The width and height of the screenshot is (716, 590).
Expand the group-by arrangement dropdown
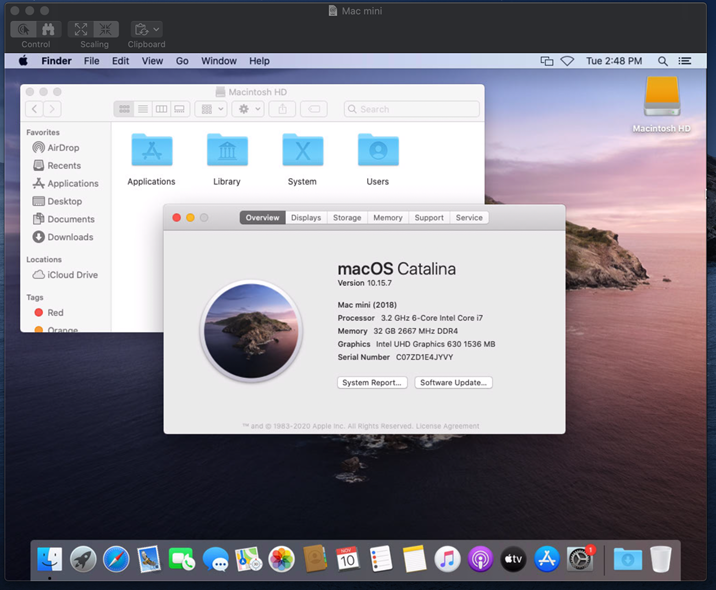click(x=211, y=109)
